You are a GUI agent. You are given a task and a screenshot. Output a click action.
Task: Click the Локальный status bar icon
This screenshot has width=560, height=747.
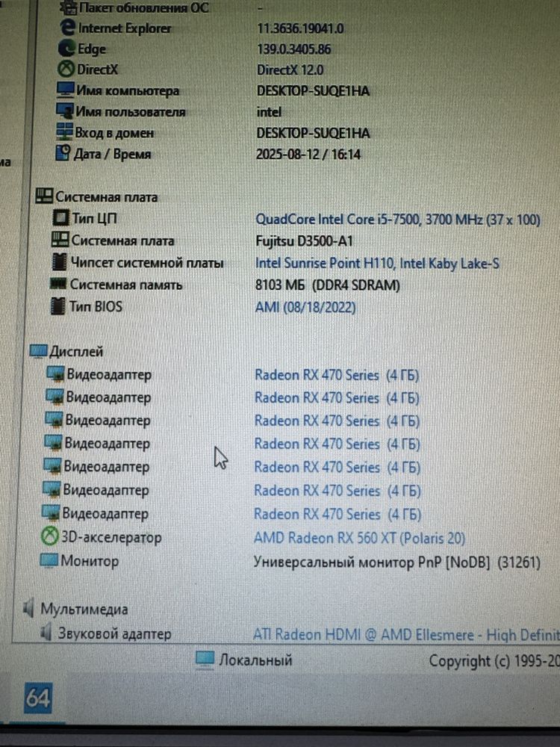coord(205,660)
